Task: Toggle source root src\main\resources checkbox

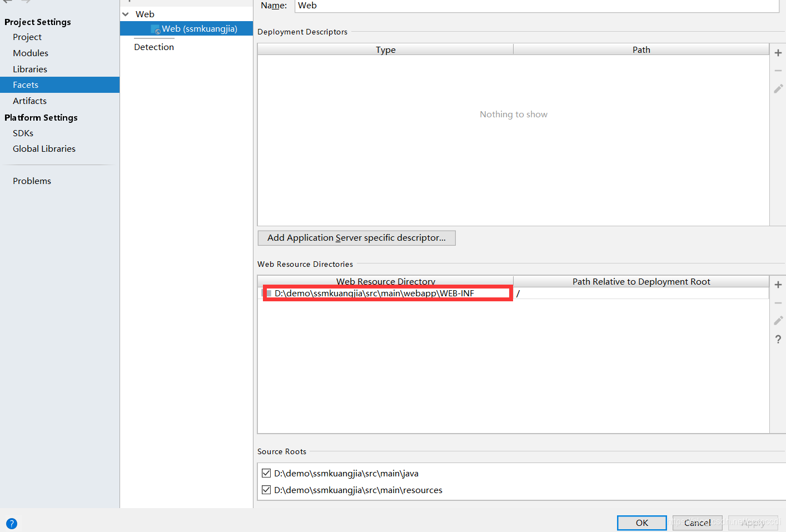Action: pyautogui.click(x=266, y=490)
